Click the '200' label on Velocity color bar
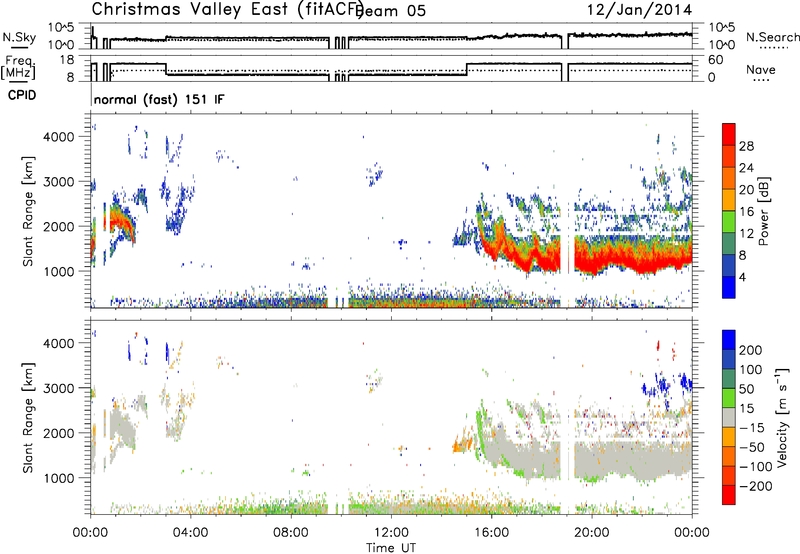800x554 pixels. [751, 350]
